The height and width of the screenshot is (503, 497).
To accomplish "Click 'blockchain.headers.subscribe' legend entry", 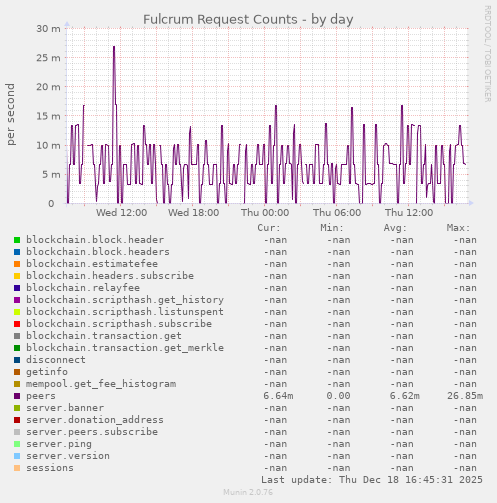I will click(110, 276).
